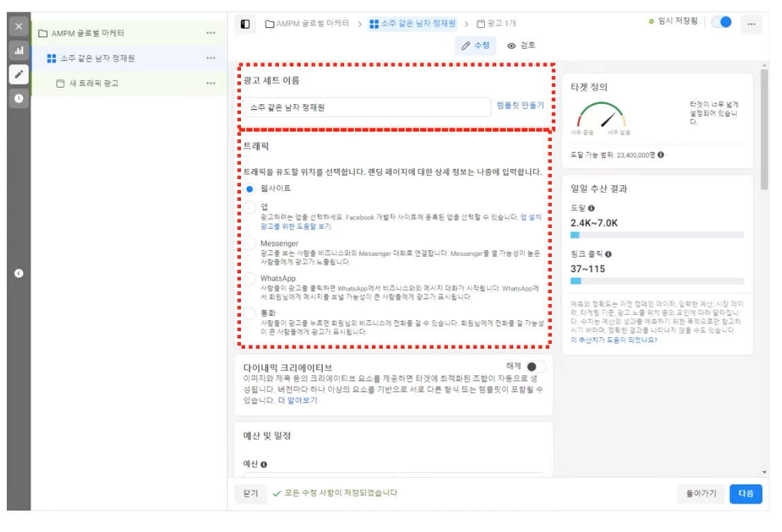
Task: Click info icon next to 링크 클릭
Action: [608, 254]
